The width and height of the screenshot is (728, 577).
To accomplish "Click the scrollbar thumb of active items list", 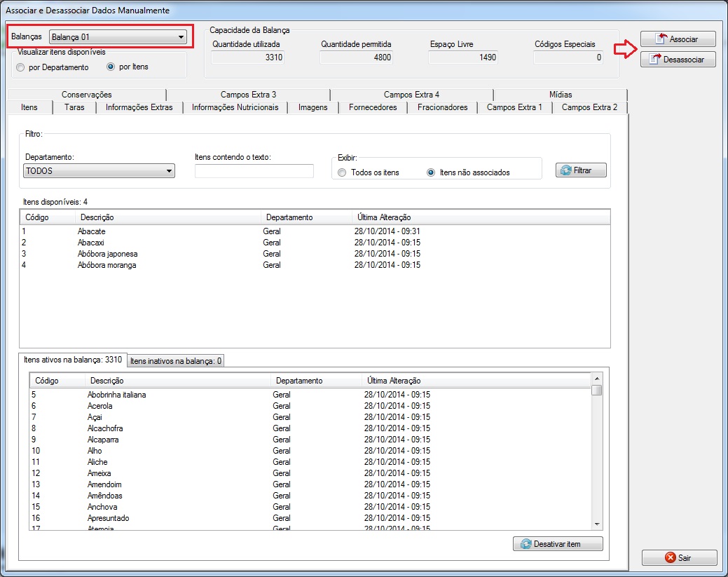I will (x=597, y=390).
